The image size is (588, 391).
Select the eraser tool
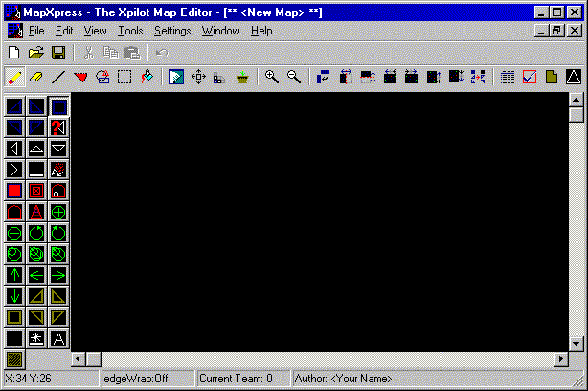[36, 78]
